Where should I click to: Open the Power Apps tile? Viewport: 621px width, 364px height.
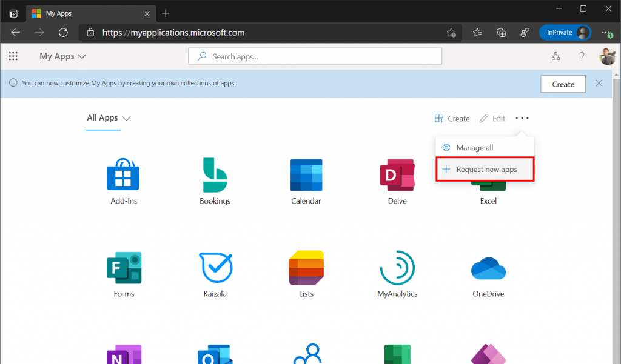(x=488, y=354)
